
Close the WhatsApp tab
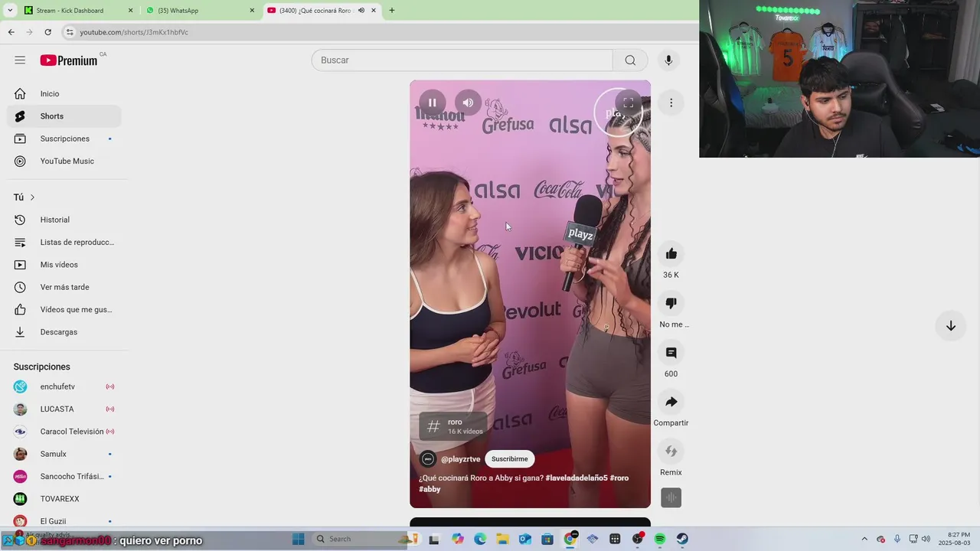pos(252,11)
